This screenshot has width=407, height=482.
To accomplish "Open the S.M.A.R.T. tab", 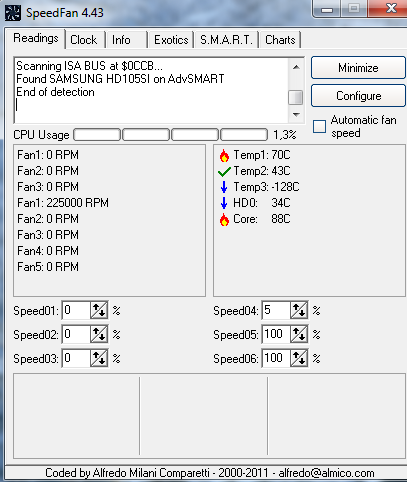I will 226,40.
